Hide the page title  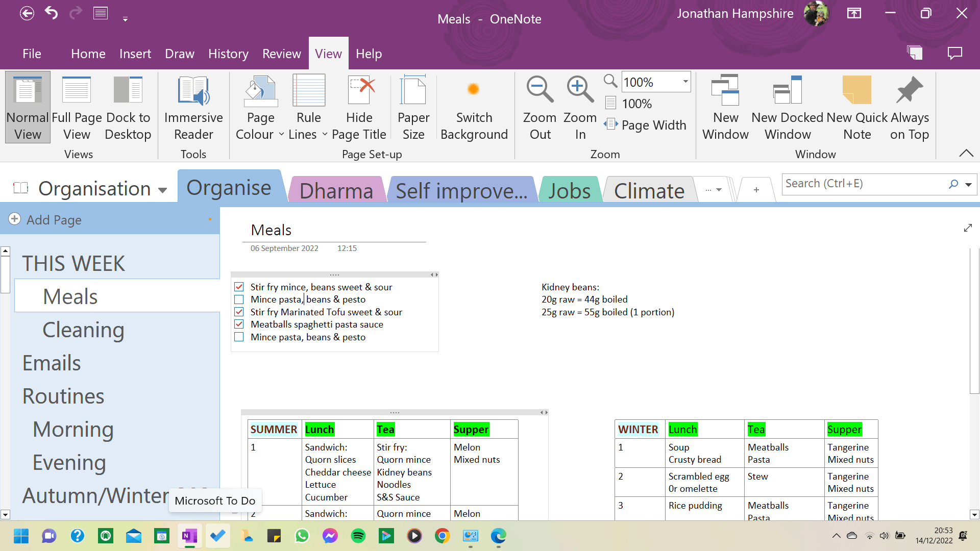[359, 107]
